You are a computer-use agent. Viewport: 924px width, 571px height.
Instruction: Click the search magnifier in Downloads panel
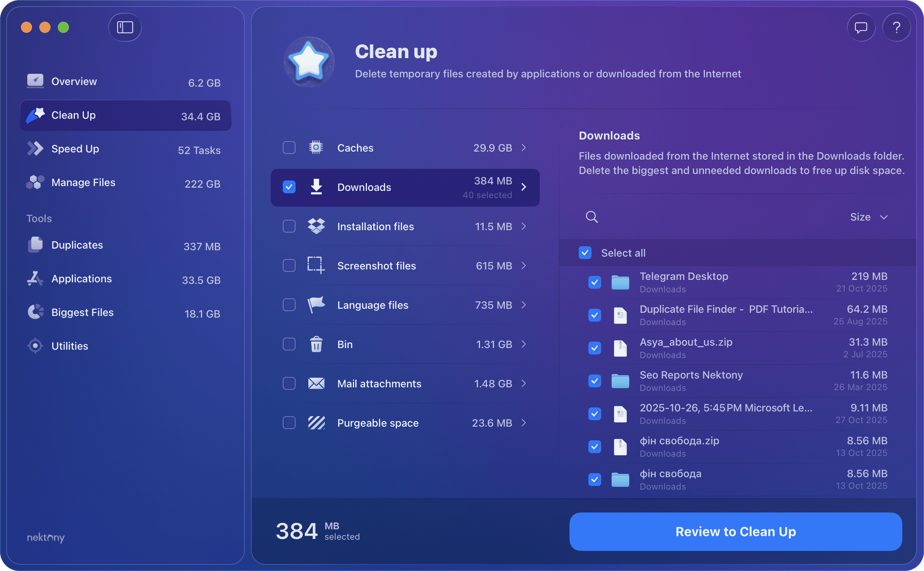(x=591, y=217)
